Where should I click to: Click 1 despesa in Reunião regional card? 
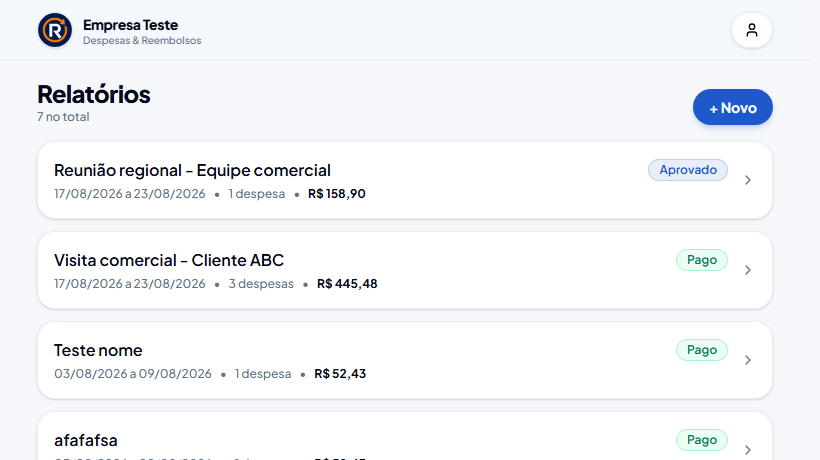257,194
